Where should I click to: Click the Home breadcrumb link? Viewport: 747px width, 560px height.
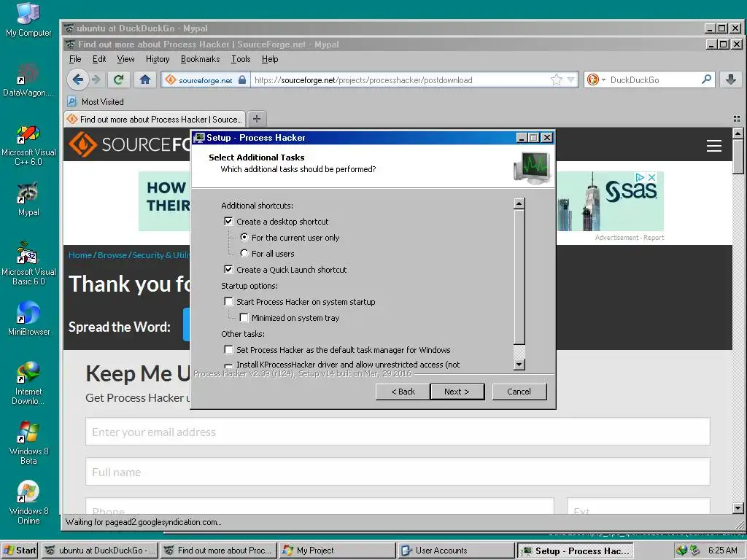pyautogui.click(x=80, y=255)
